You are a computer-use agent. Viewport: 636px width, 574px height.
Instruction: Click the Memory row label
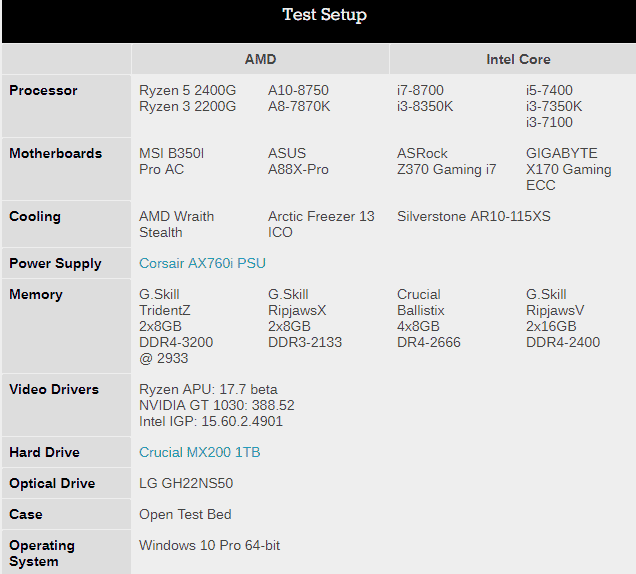pos(36,295)
